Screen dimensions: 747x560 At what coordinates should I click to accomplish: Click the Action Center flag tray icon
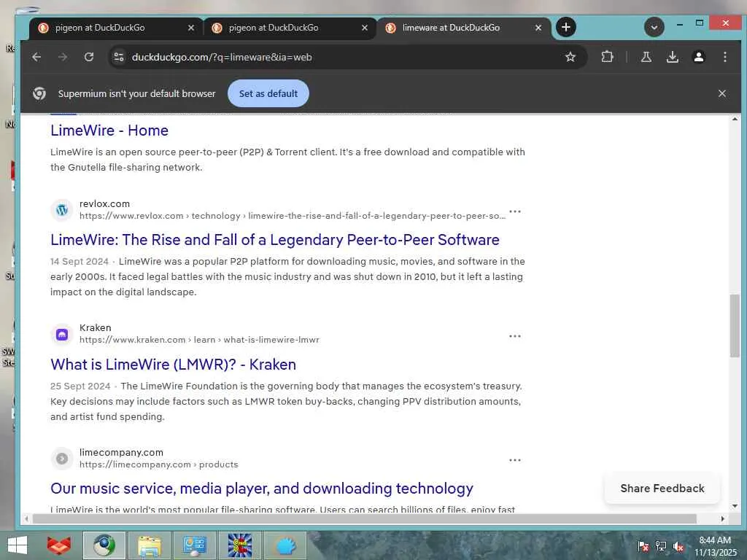pyautogui.click(x=643, y=546)
